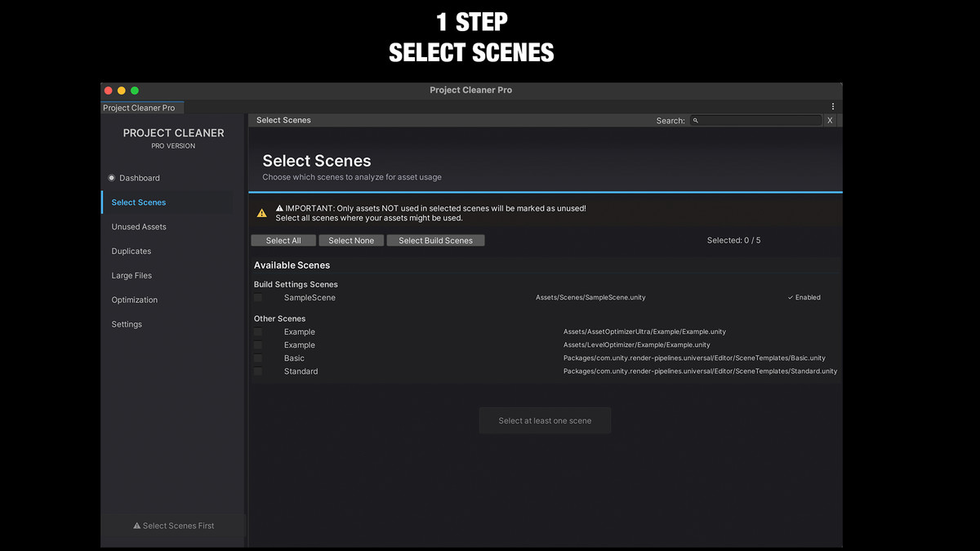
Task: Toggle the Enabled state of SampleScene
Action: (x=803, y=297)
